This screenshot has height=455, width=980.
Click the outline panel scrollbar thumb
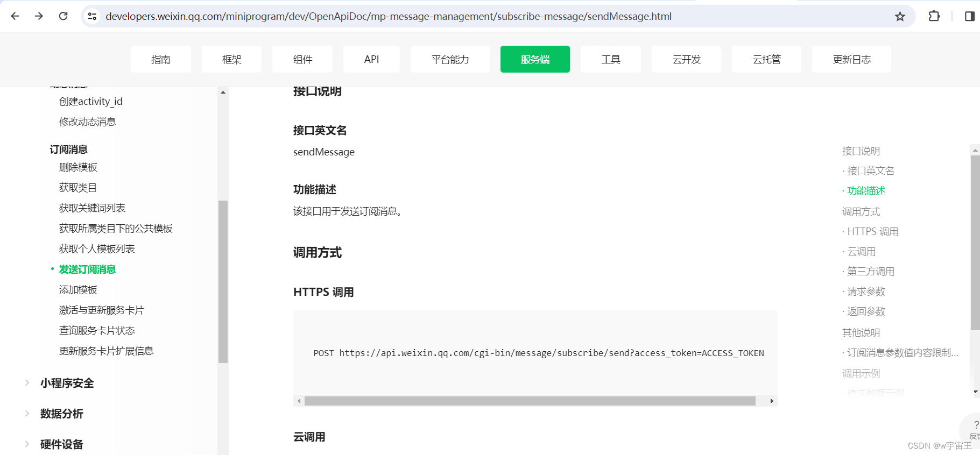975,243
